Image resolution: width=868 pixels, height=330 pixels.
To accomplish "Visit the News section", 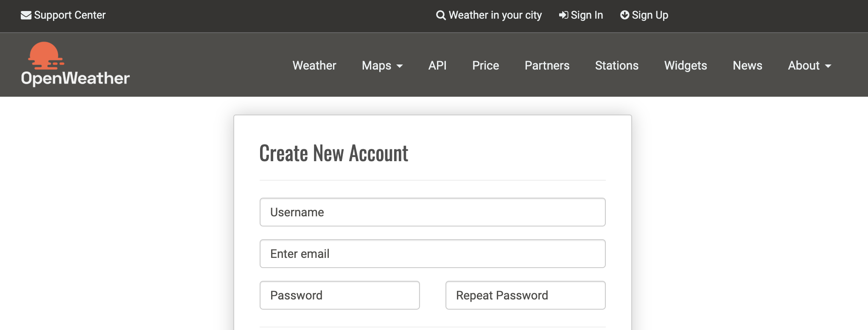I will coord(747,66).
